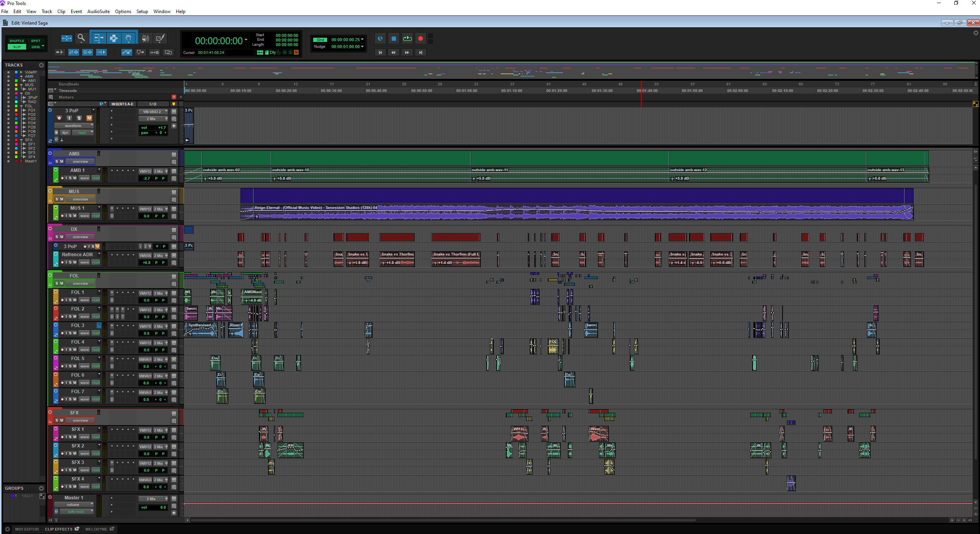Click Return to Zero transport button

tap(380, 52)
